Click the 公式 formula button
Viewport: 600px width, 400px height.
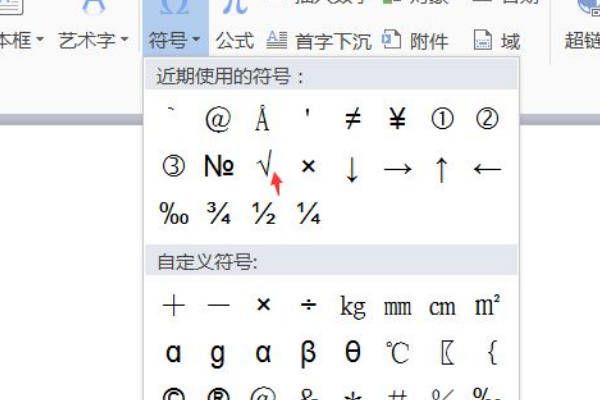235,41
